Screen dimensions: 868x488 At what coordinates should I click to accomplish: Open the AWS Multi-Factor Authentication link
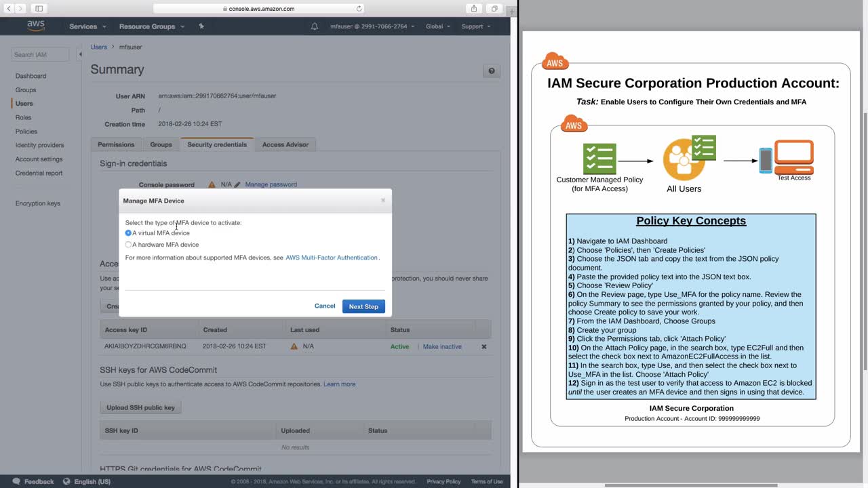point(332,258)
